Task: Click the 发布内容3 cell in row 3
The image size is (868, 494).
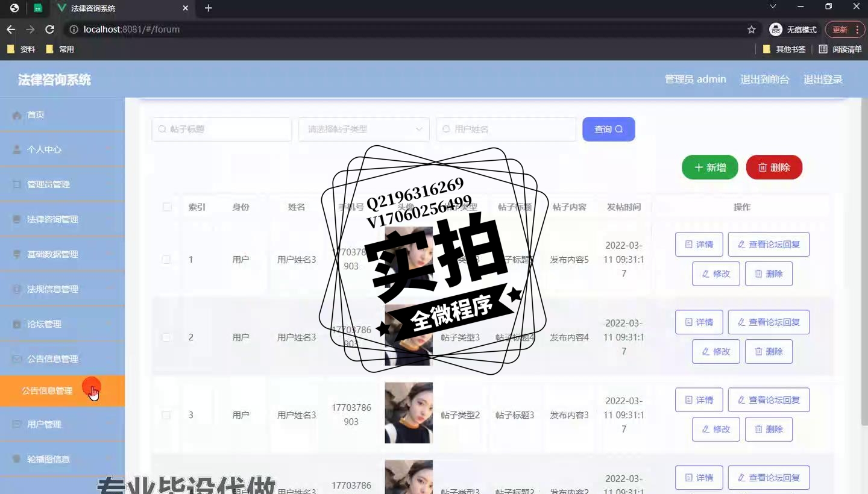Action: 569,415
